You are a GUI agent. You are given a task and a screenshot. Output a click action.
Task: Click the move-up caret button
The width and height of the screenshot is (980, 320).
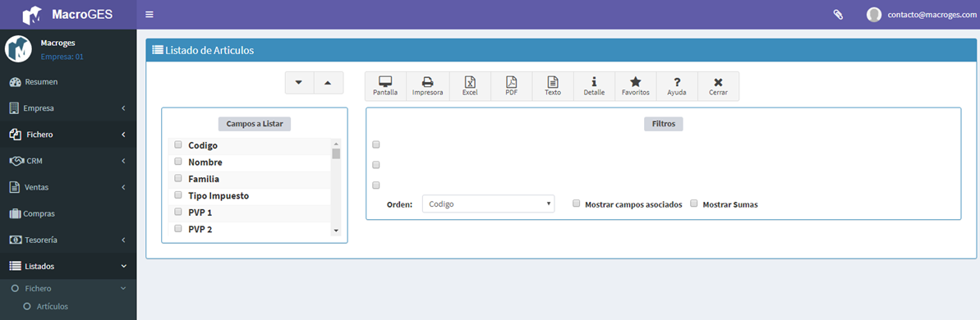pos(329,82)
